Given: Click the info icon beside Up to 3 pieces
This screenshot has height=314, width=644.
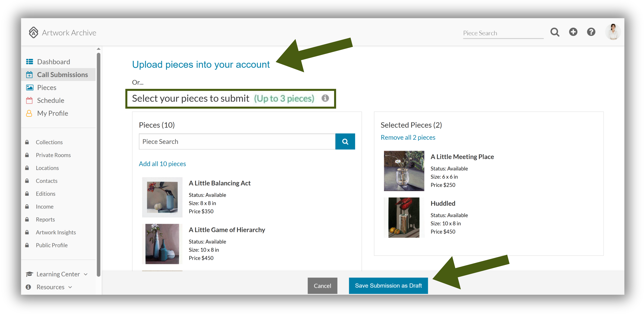Looking at the screenshot, I should tap(325, 98).
